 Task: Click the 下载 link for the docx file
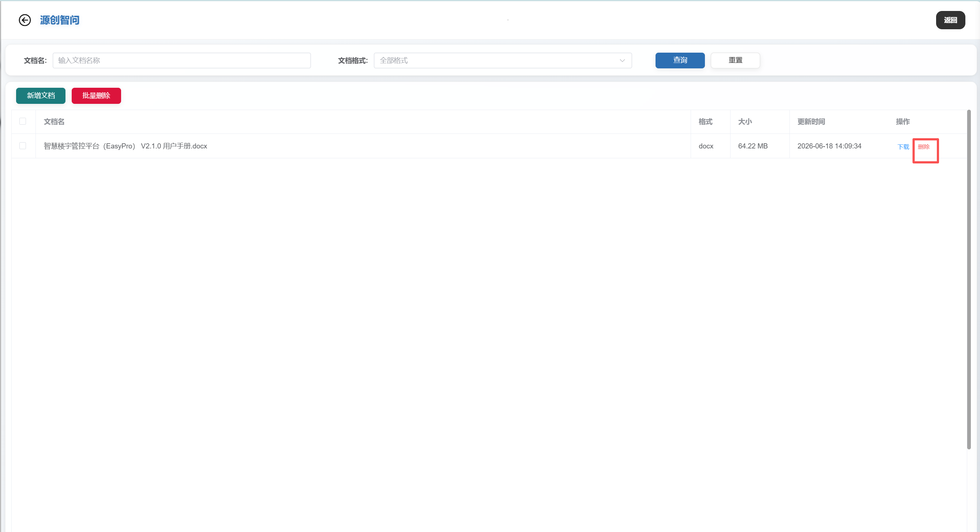click(903, 147)
